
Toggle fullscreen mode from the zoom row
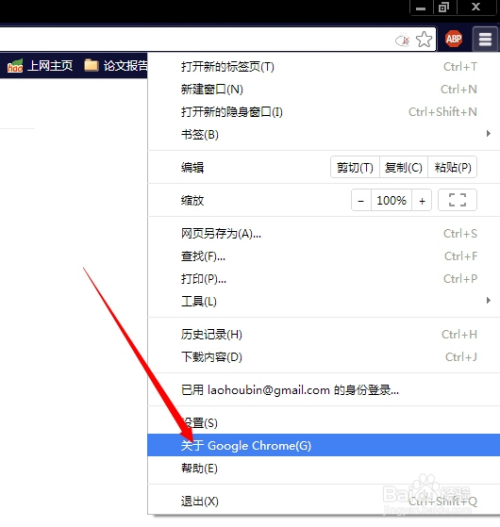point(457,200)
